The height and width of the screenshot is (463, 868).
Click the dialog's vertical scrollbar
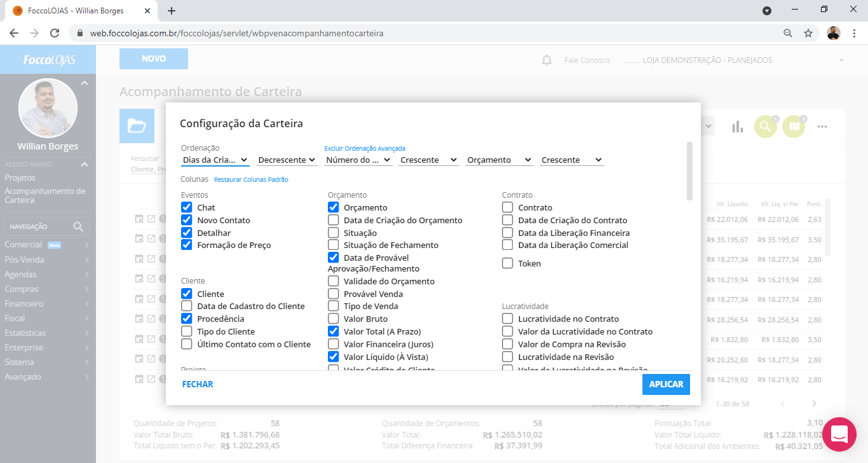(689, 170)
